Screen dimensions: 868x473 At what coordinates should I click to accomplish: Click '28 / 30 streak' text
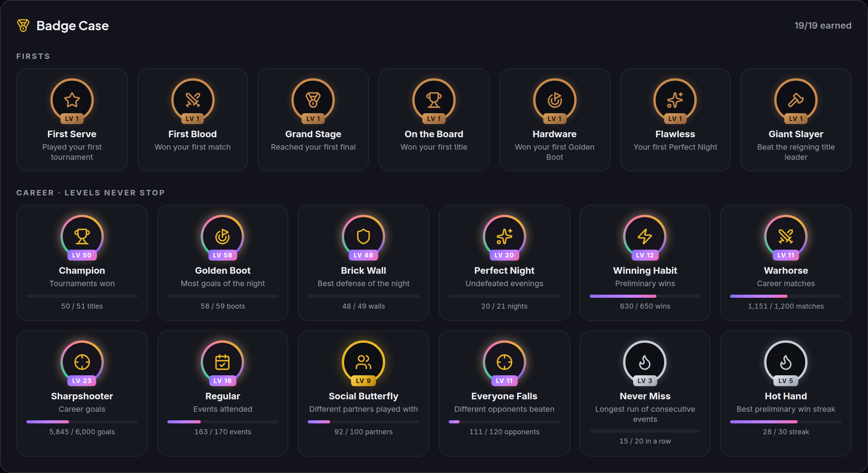[786, 432]
